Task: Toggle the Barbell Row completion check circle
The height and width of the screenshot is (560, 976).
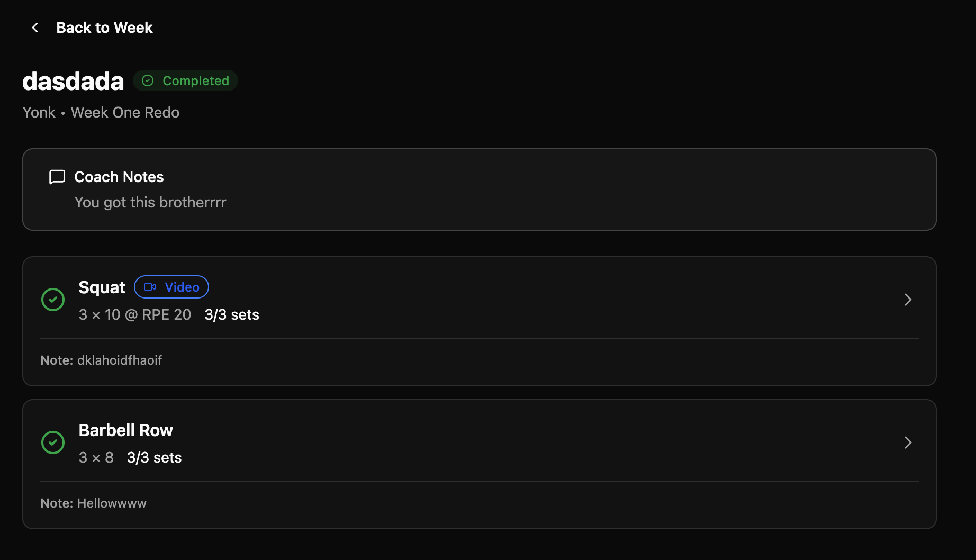Action: pos(53,442)
